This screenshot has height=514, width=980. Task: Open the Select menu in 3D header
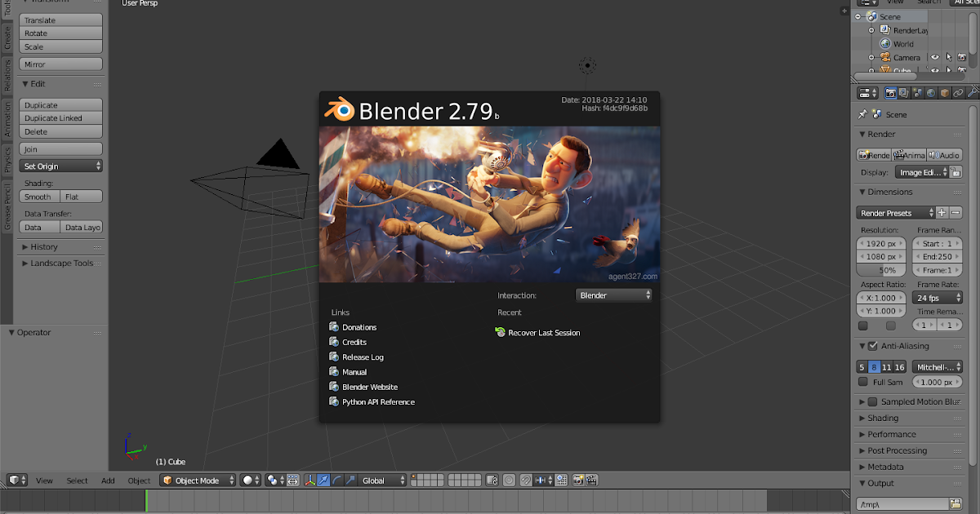[x=77, y=481]
